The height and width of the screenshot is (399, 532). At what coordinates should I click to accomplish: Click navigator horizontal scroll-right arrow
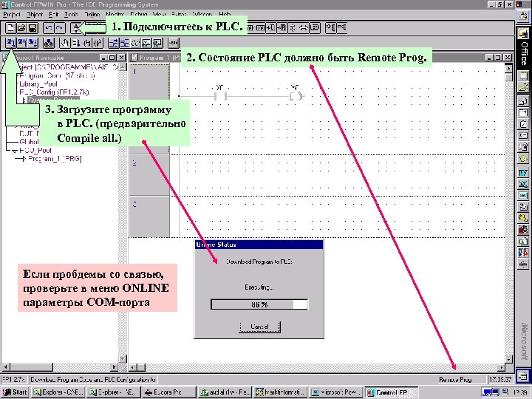coord(115,367)
